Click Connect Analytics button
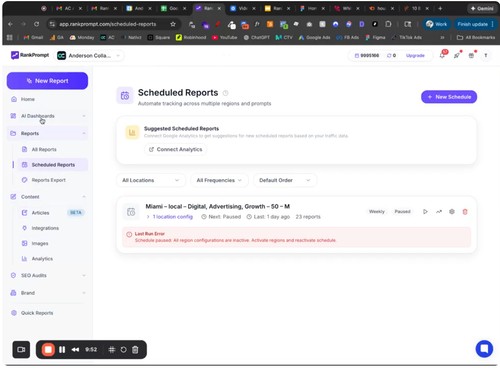 [x=176, y=149]
